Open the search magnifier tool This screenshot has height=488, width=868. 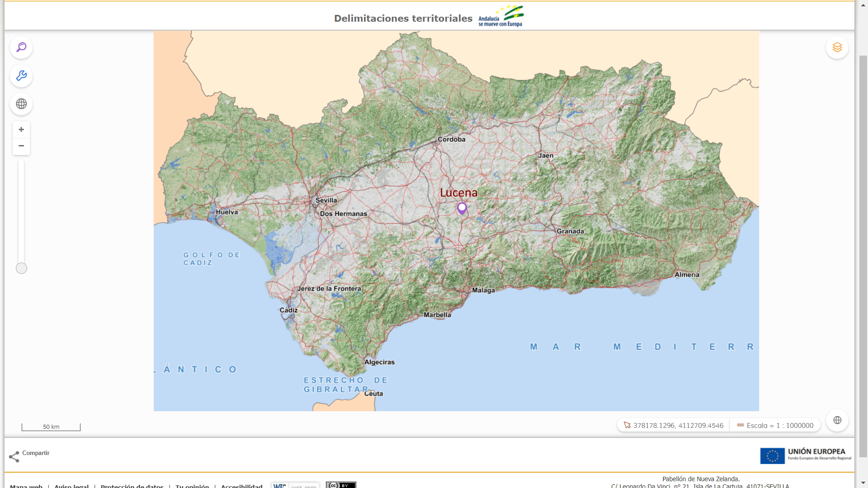pos(21,47)
